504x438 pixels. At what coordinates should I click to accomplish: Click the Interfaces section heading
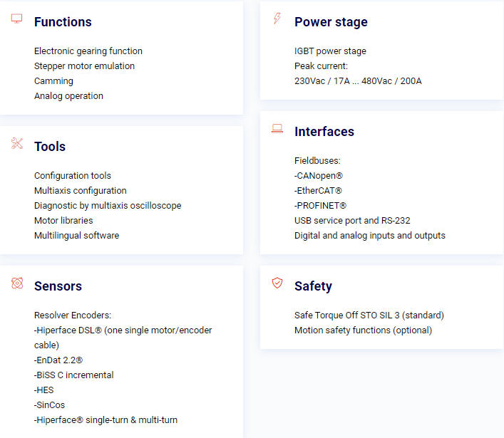pyautogui.click(x=324, y=132)
